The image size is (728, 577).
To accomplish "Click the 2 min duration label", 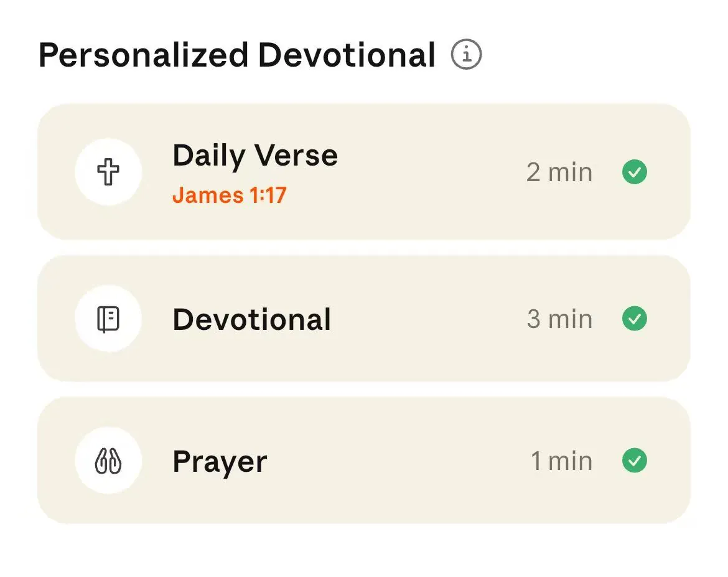I will coord(559,172).
